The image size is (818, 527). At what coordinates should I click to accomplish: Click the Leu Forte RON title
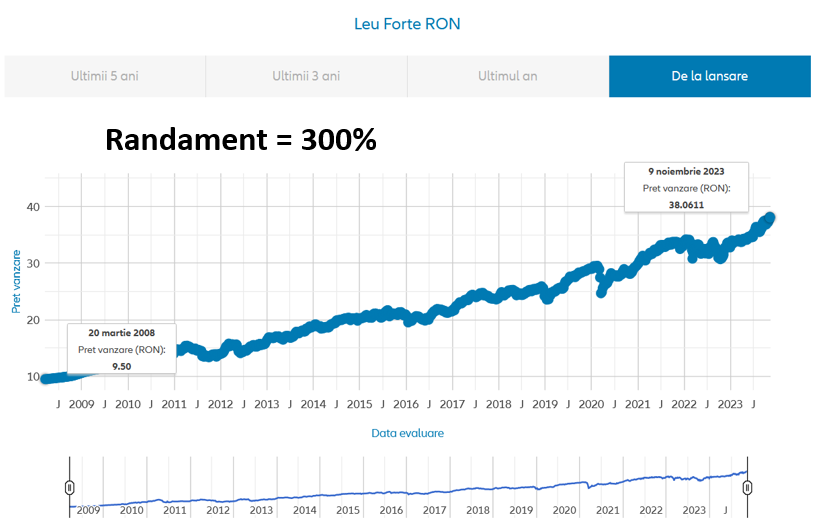[x=407, y=24]
